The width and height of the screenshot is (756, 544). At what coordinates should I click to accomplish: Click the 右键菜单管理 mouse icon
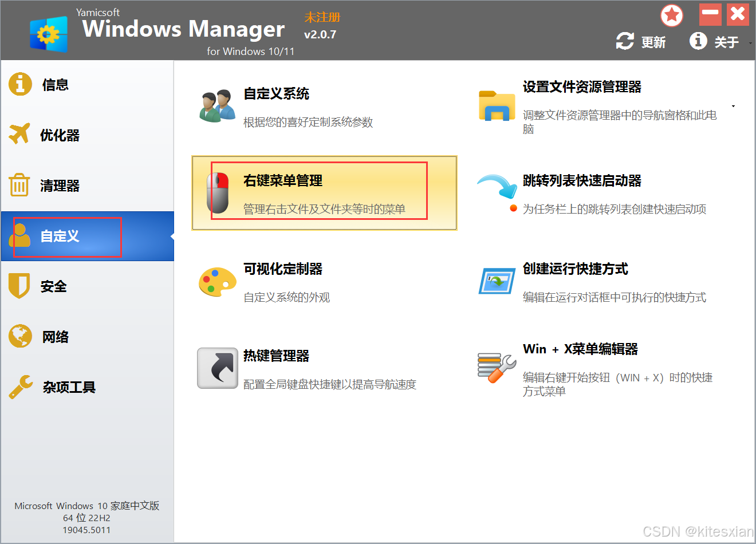click(x=218, y=193)
